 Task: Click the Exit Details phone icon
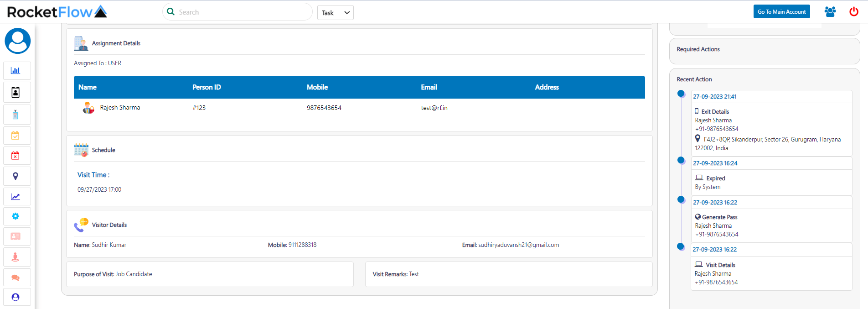point(697,111)
